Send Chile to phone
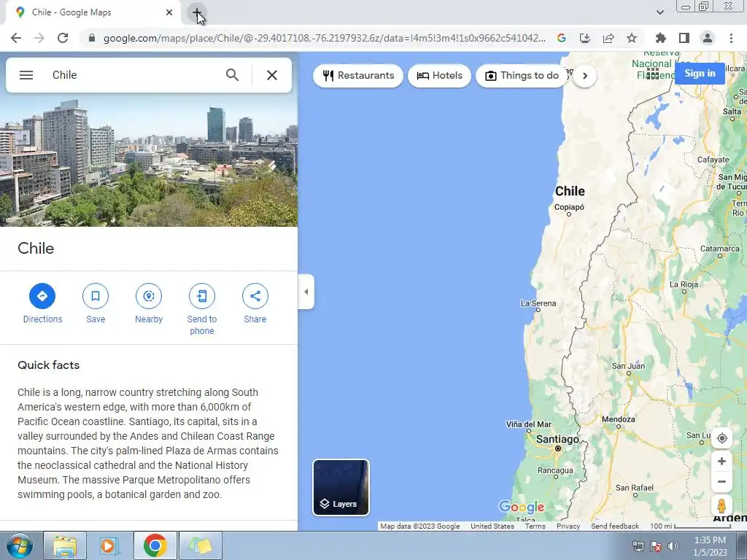Viewport: 747px width, 560px height. (x=202, y=309)
